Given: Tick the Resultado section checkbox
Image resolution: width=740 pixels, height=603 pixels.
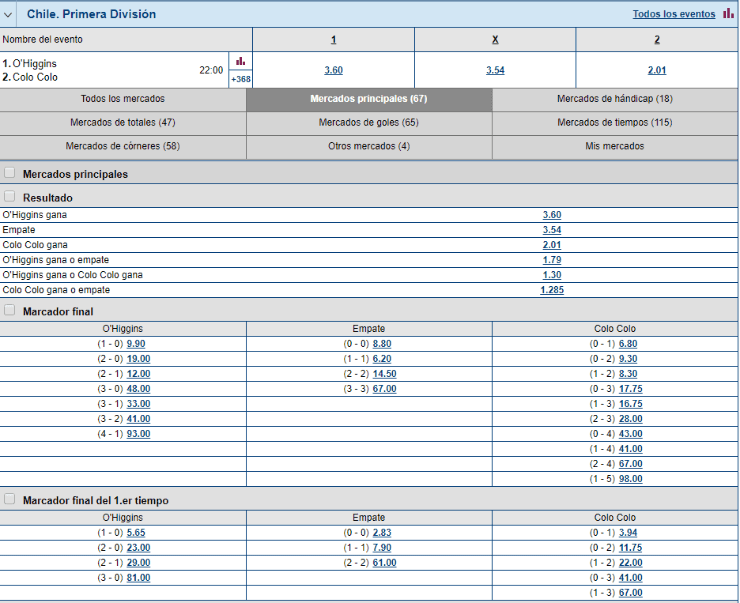Looking at the screenshot, I should pos(10,197).
